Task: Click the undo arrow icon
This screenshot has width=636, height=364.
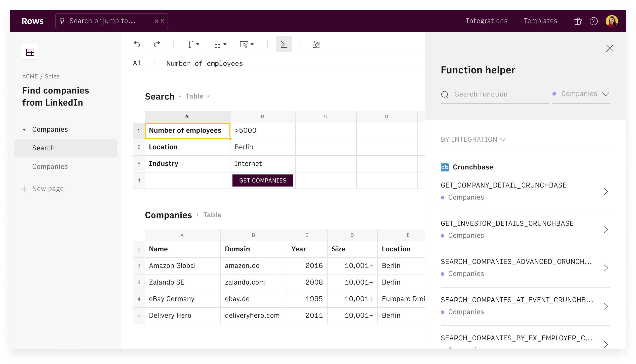Action: pos(137,44)
